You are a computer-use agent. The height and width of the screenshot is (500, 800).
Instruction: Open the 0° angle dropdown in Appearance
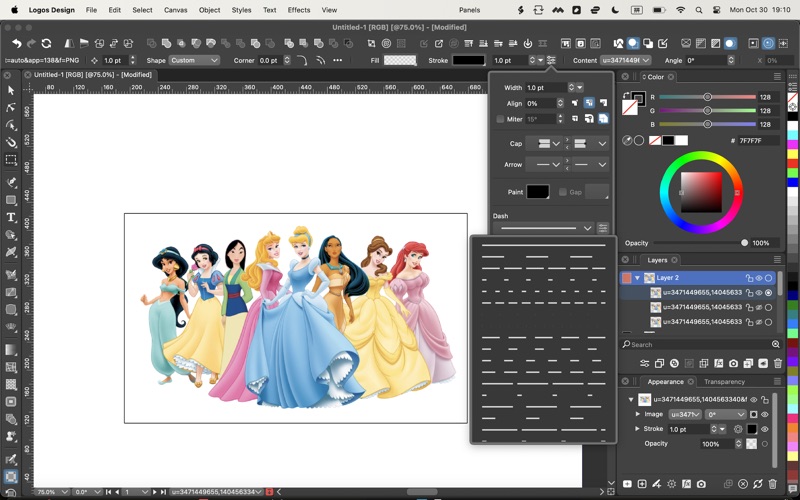(x=726, y=414)
